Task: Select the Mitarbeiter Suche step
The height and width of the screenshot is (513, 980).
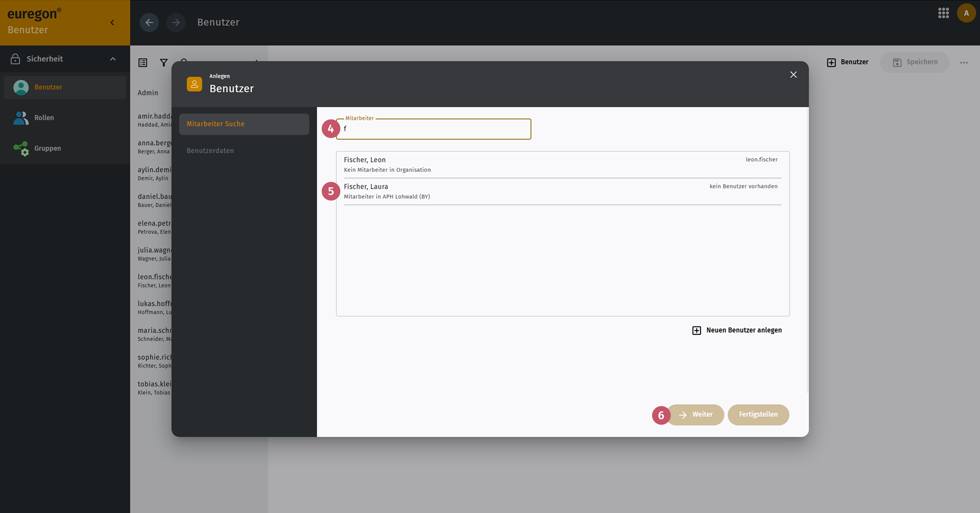Action: [244, 124]
